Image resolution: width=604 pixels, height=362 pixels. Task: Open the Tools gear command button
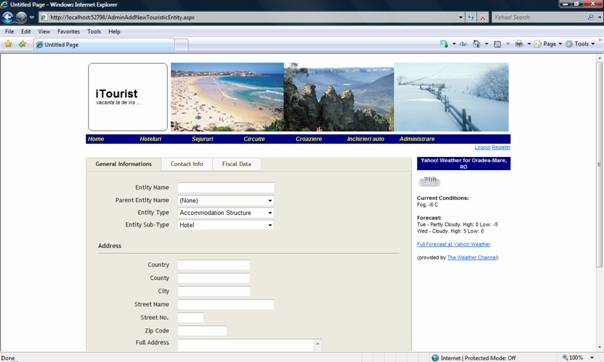(580, 44)
